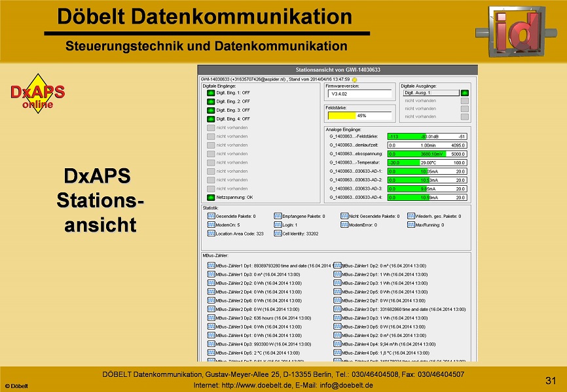This screenshot has width=567, height=392.
Task: Click the AD-1 10.05mA bar
Action: pyautogui.click(x=427, y=171)
